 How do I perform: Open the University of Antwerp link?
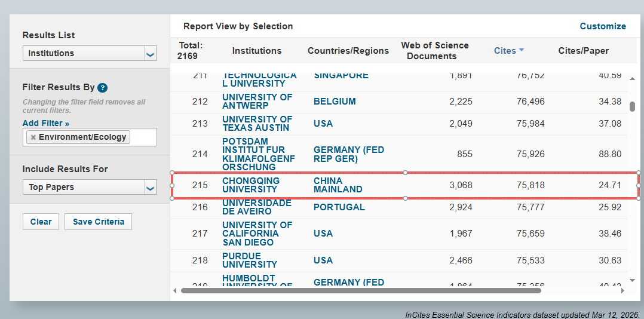[x=257, y=102]
